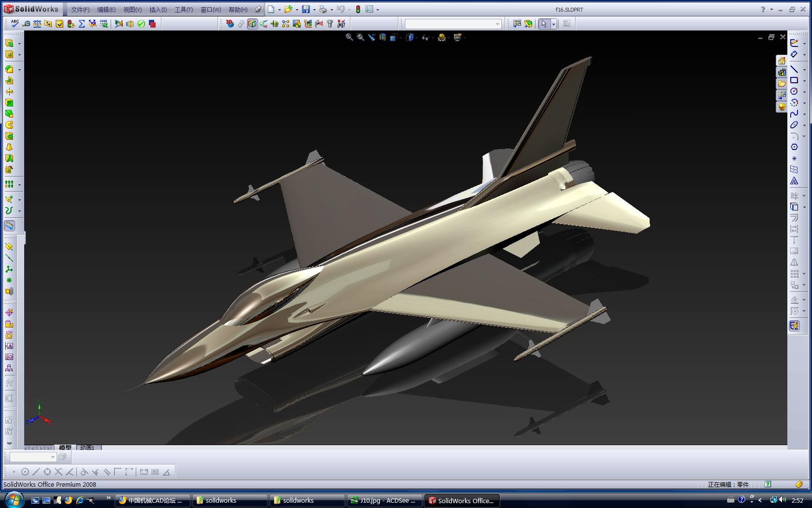Click inside the command search box

(x=449, y=23)
